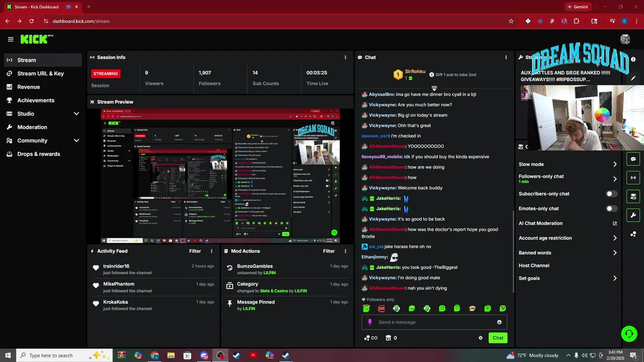644x362 pixels.
Task: Open the hamburger navigation menu
Action: [11, 39]
